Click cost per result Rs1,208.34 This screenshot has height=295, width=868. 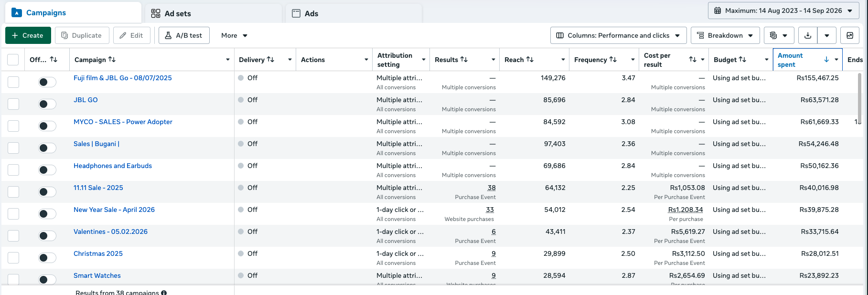686,210
